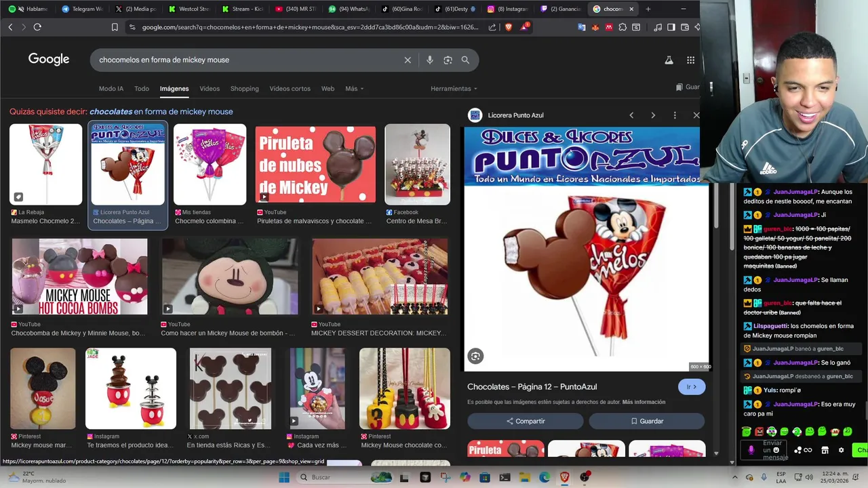Open the Google apps grid

[x=690, y=60]
